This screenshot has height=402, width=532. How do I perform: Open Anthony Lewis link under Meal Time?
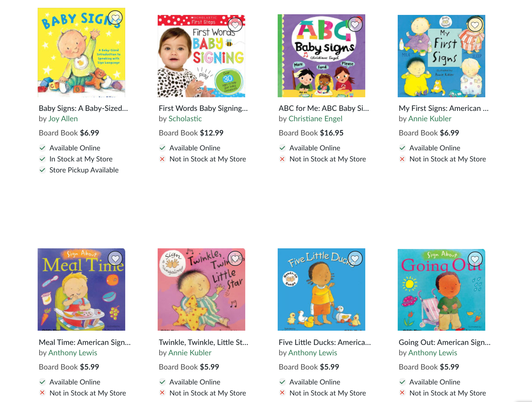click(x=73, y=353)
